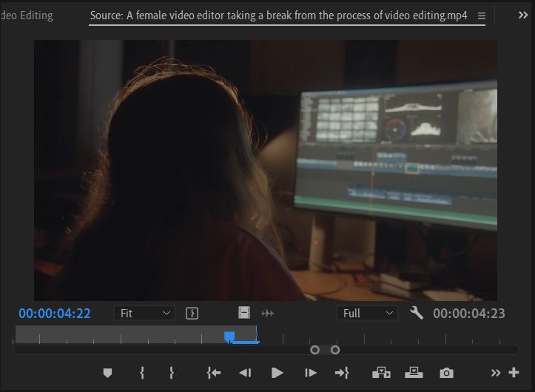Click the Add Marker button
535x392 pixels.
point(107,373)
